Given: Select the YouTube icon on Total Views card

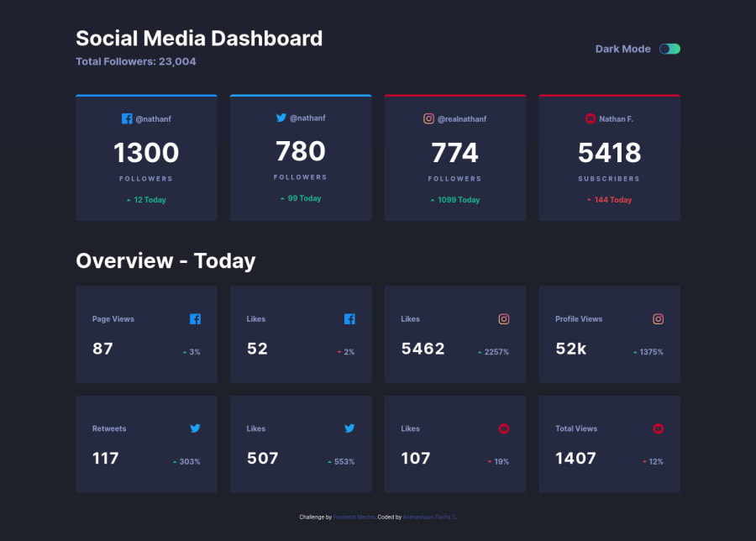Looking at the screenshot, I should click(658, 428).
